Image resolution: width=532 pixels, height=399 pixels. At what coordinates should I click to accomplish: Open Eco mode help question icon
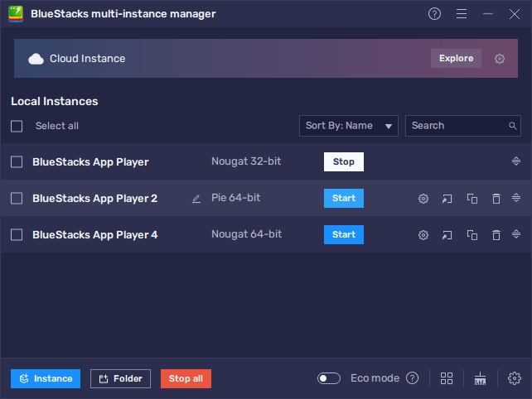[412, 378]
